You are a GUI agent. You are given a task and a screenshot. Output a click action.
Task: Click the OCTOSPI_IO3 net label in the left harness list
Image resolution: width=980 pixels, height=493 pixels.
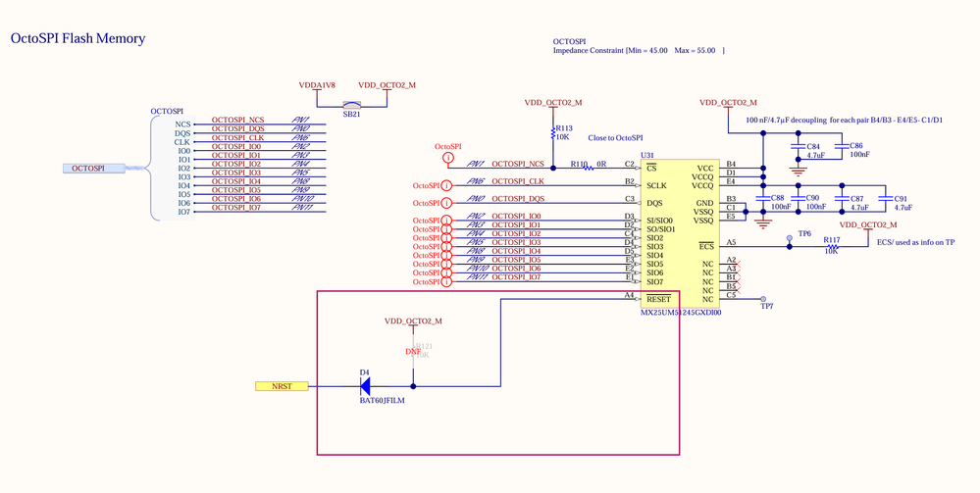[x=236, y=173]
